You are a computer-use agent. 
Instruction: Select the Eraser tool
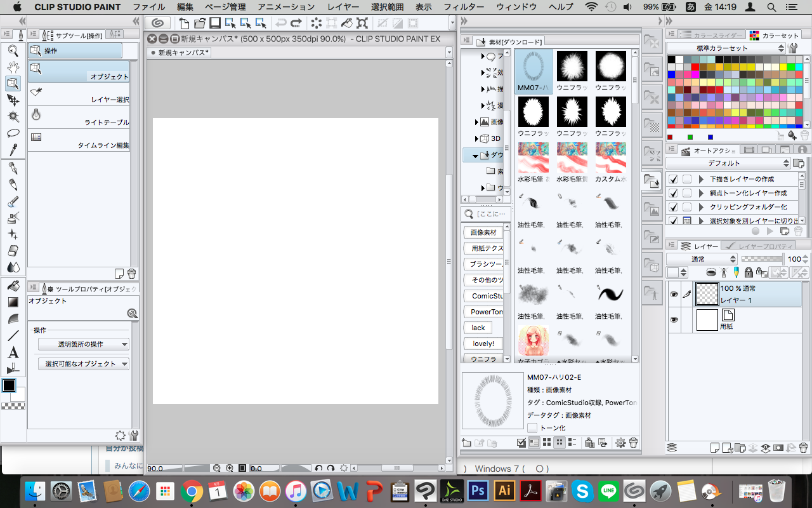[x=13, y=251]
